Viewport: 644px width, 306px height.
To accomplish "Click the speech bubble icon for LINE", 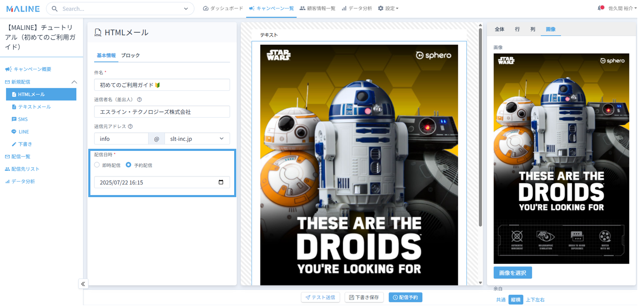I will pos(14,132).
